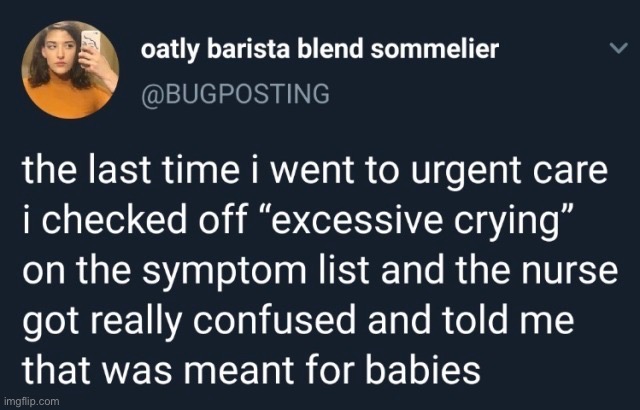Viewport: 640px width, 410px height.
Task: Click the @BUGPOSTING handle
Action: click(x=236, y=94)
